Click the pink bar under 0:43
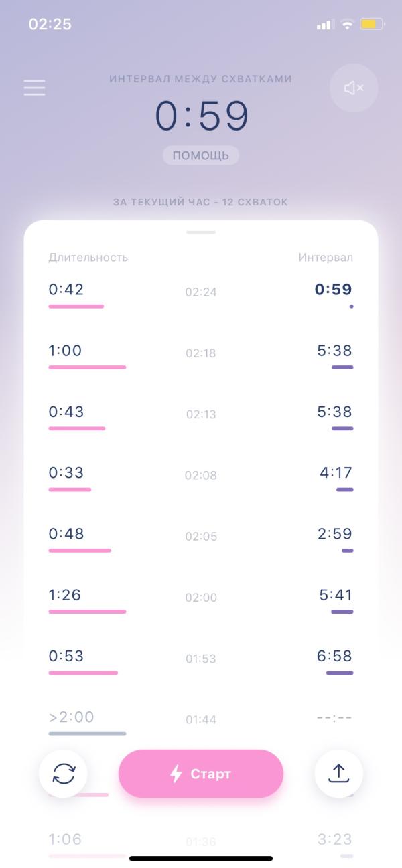 [76, 428]
